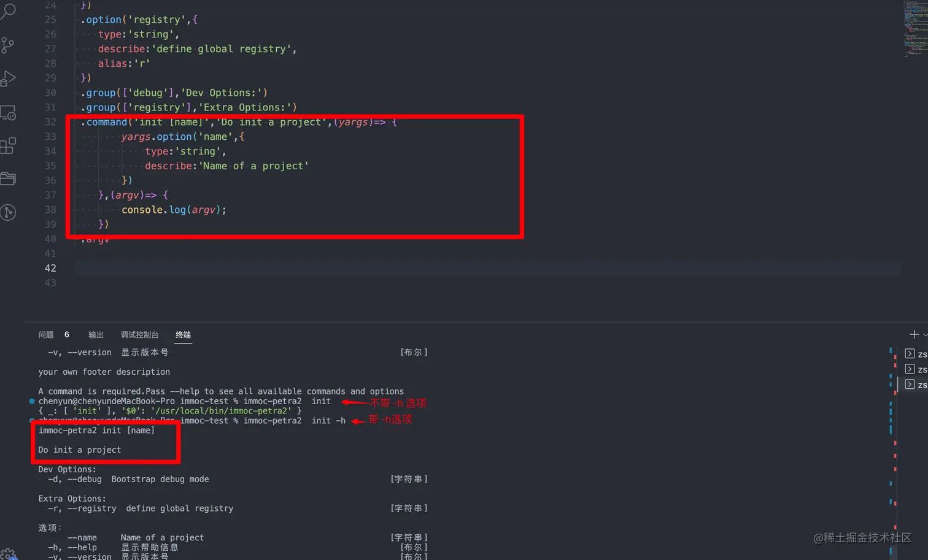Click the alias:'r' code line
The image size is (928, 560).
tap(124, 64)
